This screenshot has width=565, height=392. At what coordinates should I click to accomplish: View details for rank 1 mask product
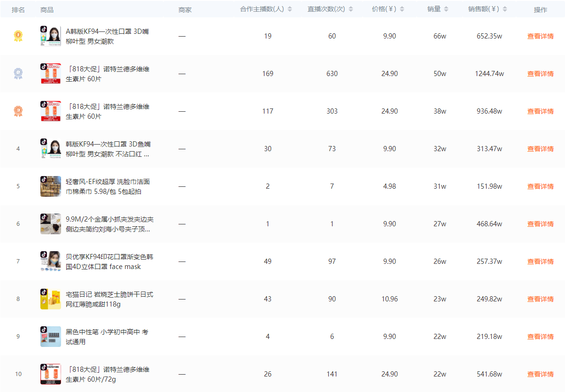pyautogui.click(x=540, y=36)
